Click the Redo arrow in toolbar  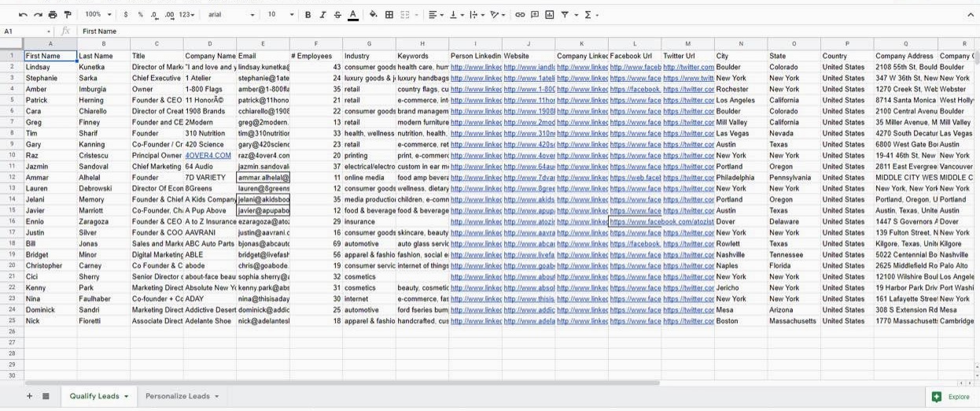tap(37, 15)
